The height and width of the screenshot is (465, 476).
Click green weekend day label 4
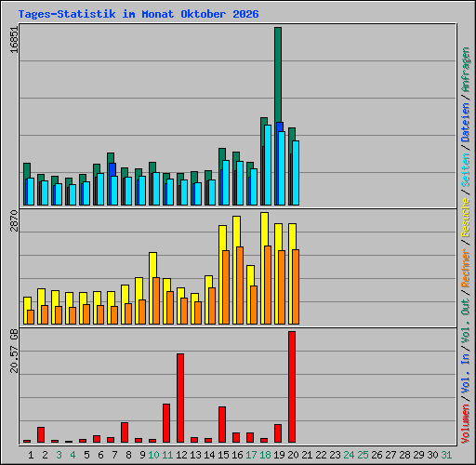[x=73, y=455]
